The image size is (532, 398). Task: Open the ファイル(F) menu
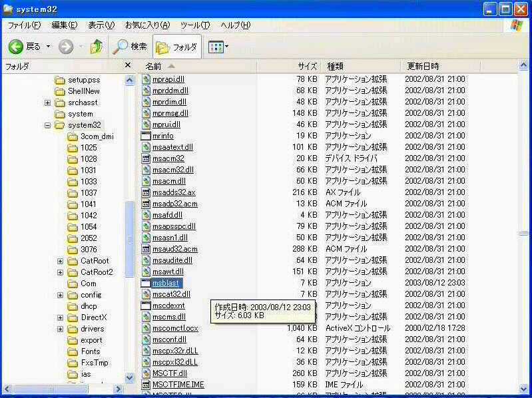24,25
